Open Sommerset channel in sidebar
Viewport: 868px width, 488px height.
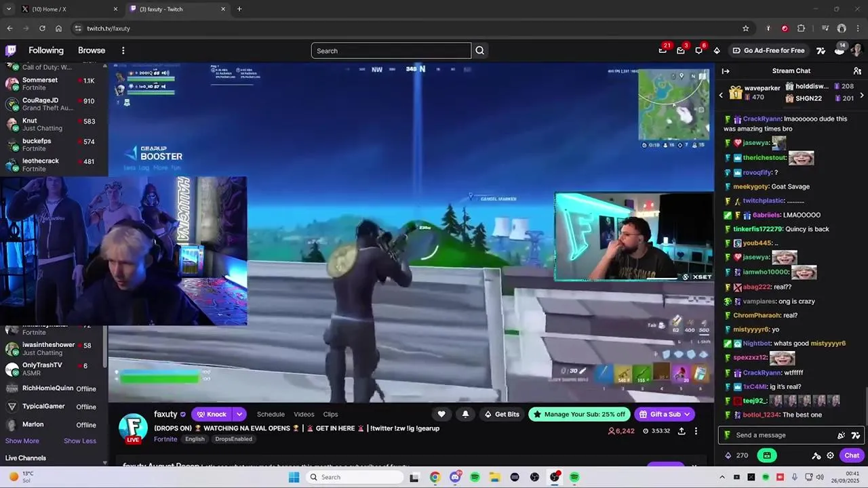point(52,83)
